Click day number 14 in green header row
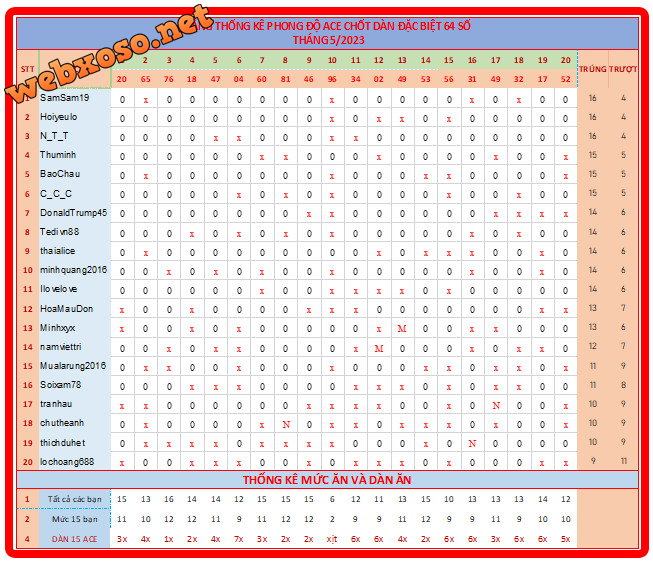This screenshot has width=653, height=561. click(x=425, y=60)
